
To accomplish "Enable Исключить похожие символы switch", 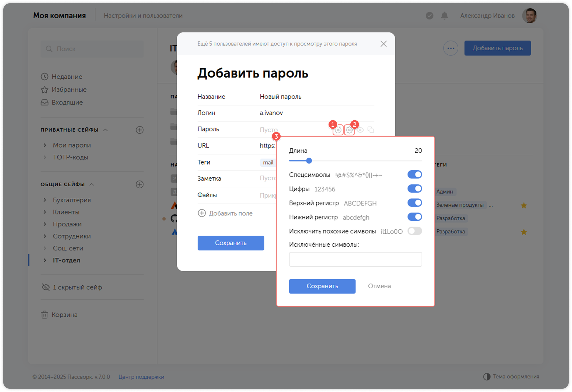I will pos(415,231).
